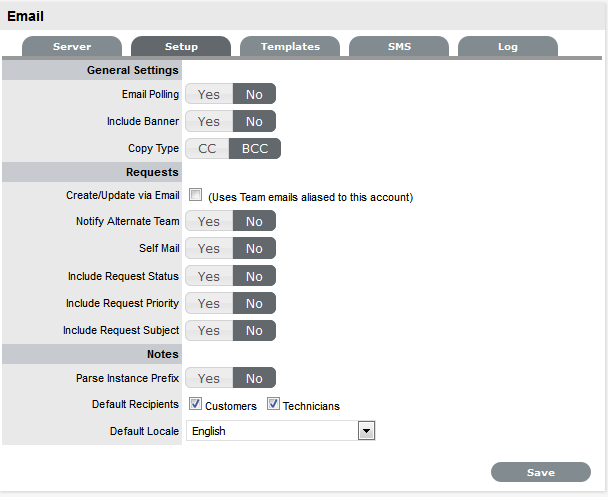The image size is (608, 497).
Task: Set Email Polling to Yes
Action: coord(209,95)
